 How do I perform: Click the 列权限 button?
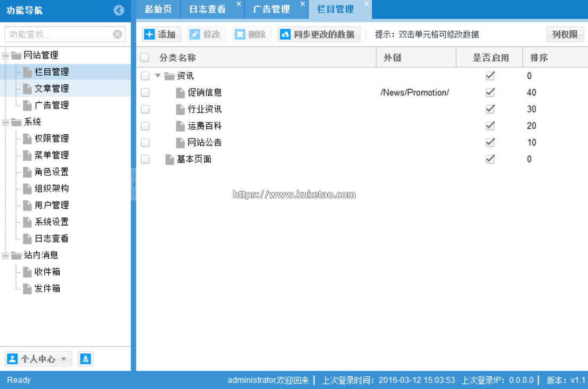click(565, 35)
